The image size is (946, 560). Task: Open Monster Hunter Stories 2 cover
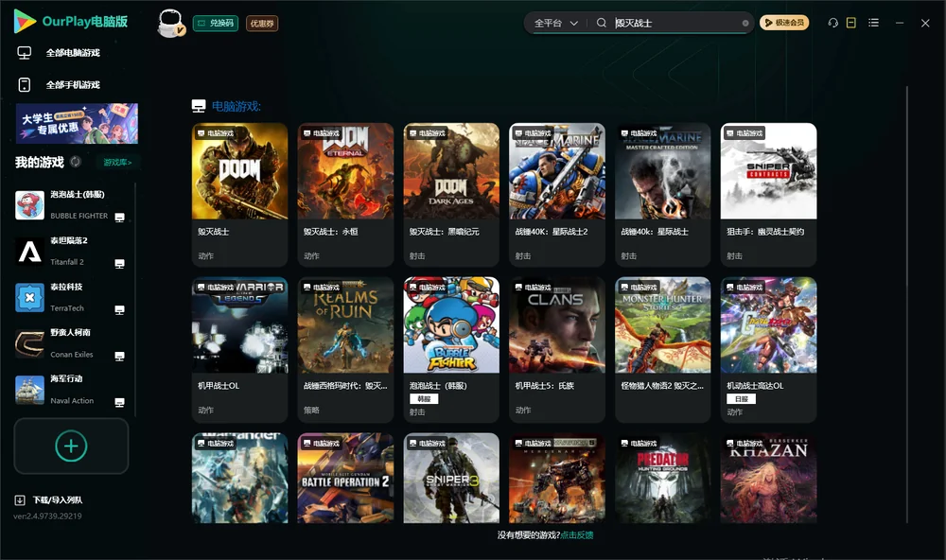663,325
